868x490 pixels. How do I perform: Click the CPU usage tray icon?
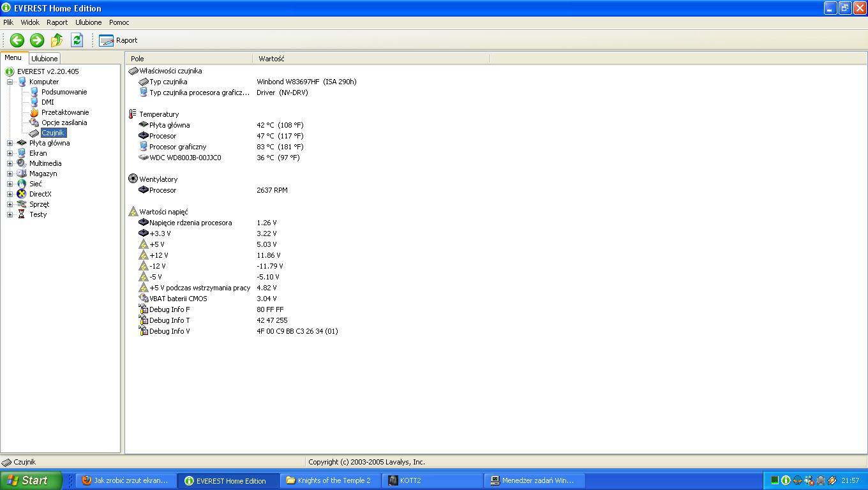coord(774,480)
